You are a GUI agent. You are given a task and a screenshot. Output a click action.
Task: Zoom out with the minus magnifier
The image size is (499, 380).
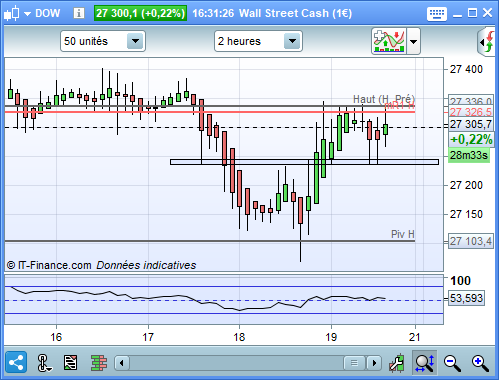pos(452,363)
